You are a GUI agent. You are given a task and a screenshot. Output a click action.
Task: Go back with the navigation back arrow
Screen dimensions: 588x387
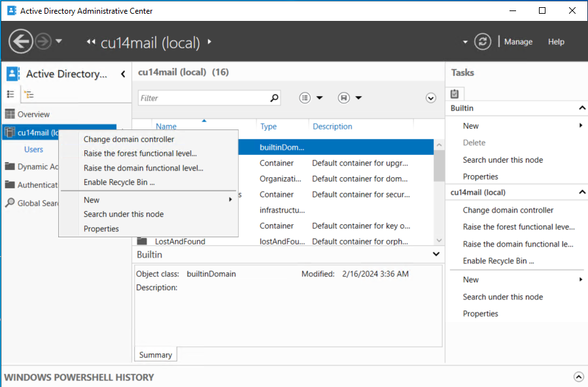click(x=21, y=41)
